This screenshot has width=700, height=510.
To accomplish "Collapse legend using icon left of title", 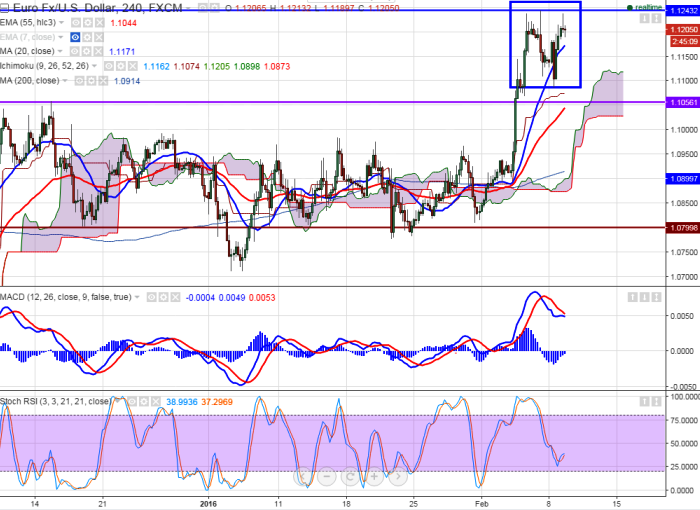I will (4, 8).
